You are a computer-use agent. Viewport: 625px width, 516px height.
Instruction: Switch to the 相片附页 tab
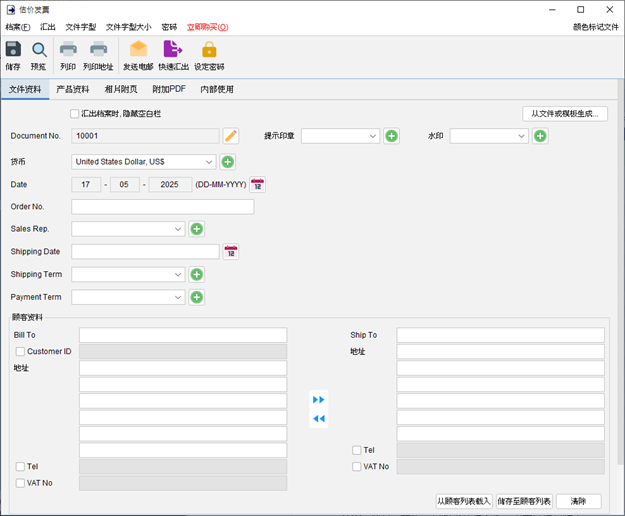coord(121,89)
